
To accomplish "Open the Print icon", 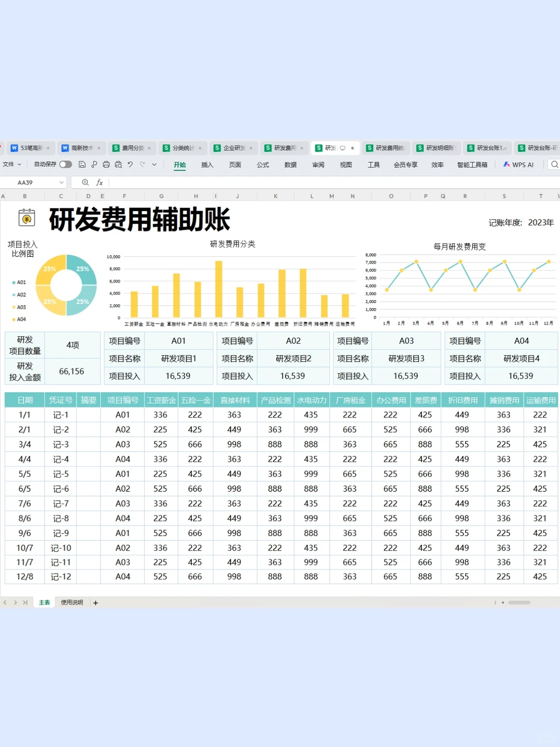I will pyautogui.click(x=106, y=164).
